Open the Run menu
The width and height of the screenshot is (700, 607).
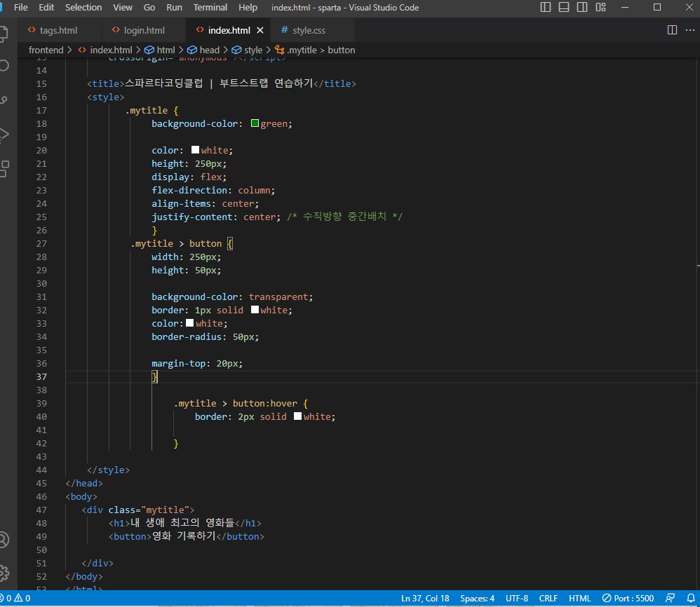click(174, 7)
